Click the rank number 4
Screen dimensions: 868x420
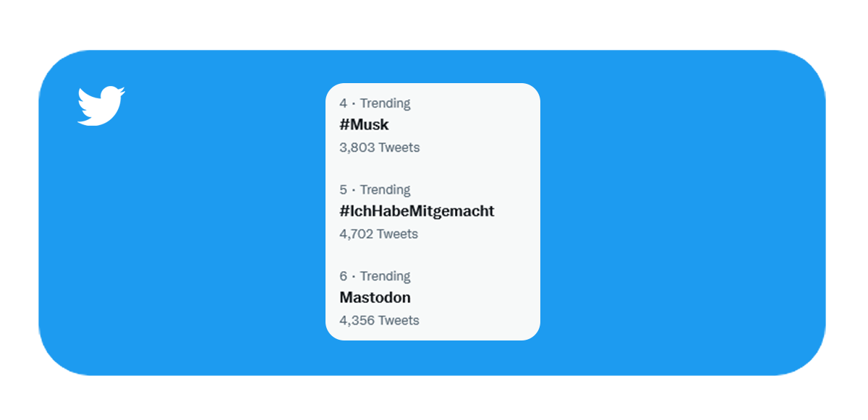click(343, 103)
